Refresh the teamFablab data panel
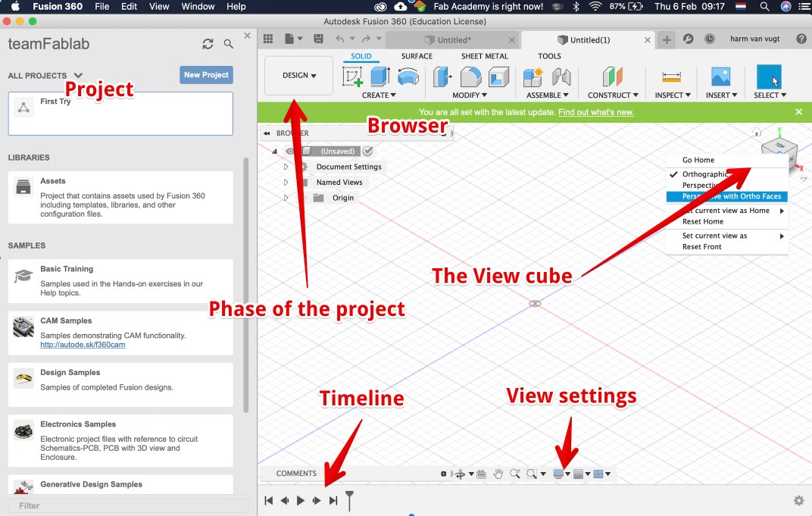Screen dimensions: 812x516 pyautogui.click(x=208, y=44)
